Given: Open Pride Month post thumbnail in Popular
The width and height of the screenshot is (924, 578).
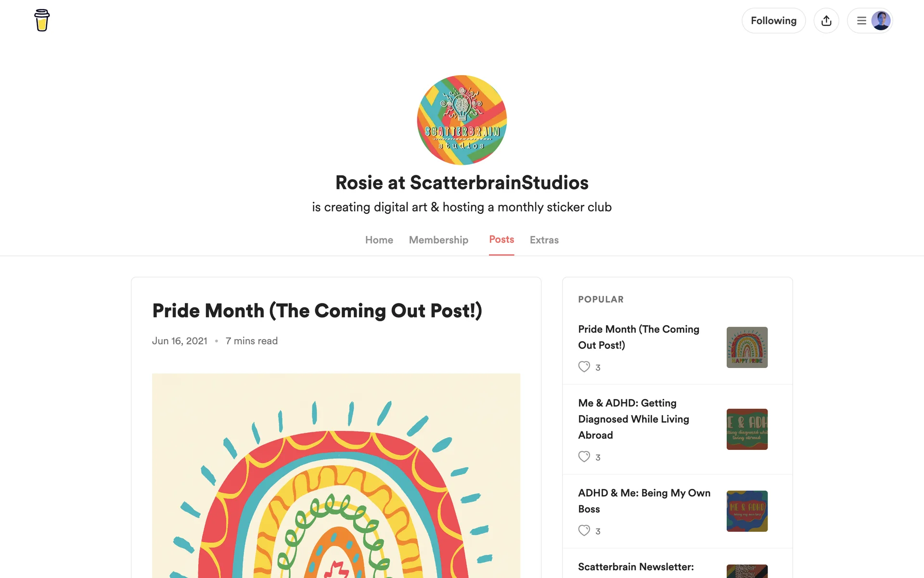Looking at the screenshot, I should (x=747, y=347).
